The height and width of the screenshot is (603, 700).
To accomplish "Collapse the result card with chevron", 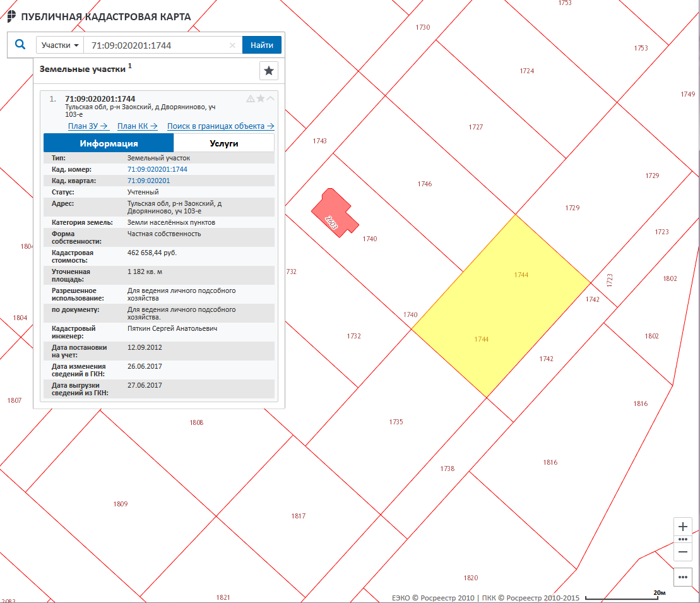I will [271, 99].
